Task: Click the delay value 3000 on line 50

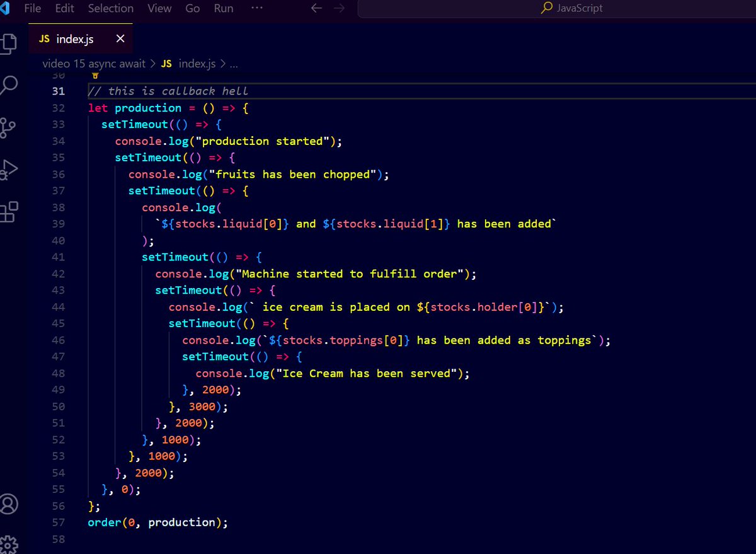Action: tap(202, 407)
